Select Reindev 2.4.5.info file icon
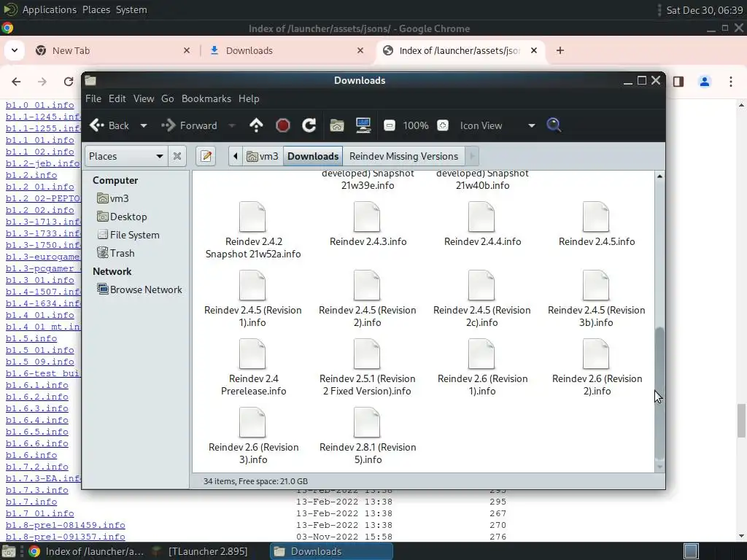747x560 pixels. (x=596, y=217)
